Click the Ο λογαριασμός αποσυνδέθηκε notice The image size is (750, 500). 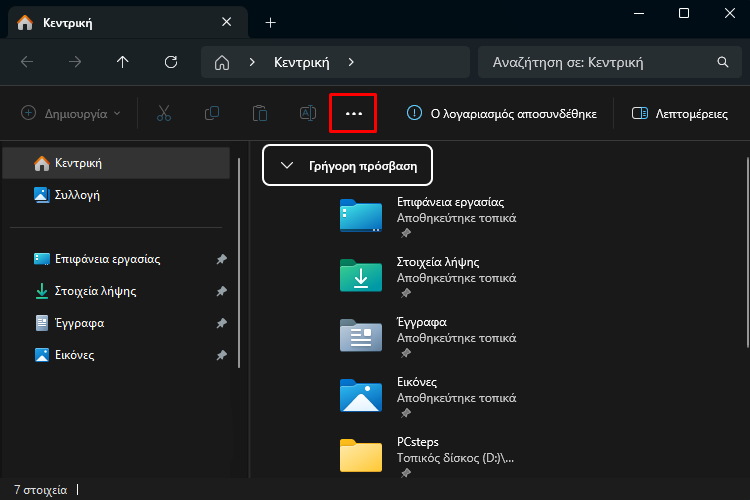pos(501,113)
